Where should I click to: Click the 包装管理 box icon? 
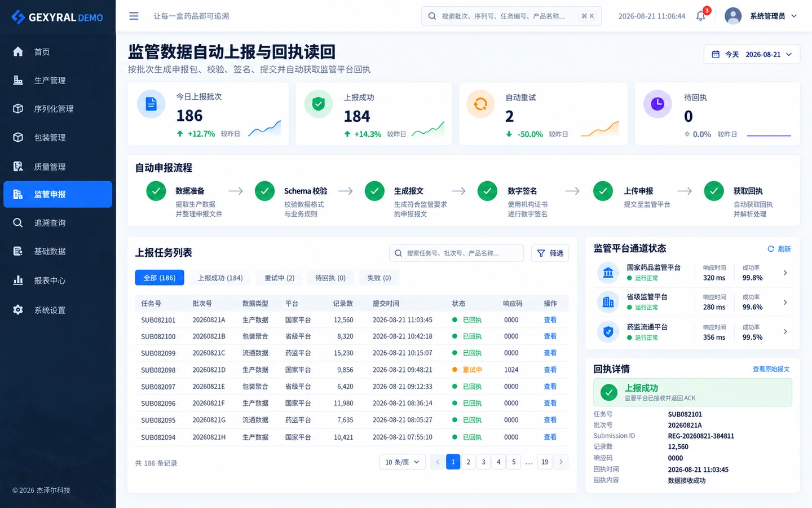point(18,137)
